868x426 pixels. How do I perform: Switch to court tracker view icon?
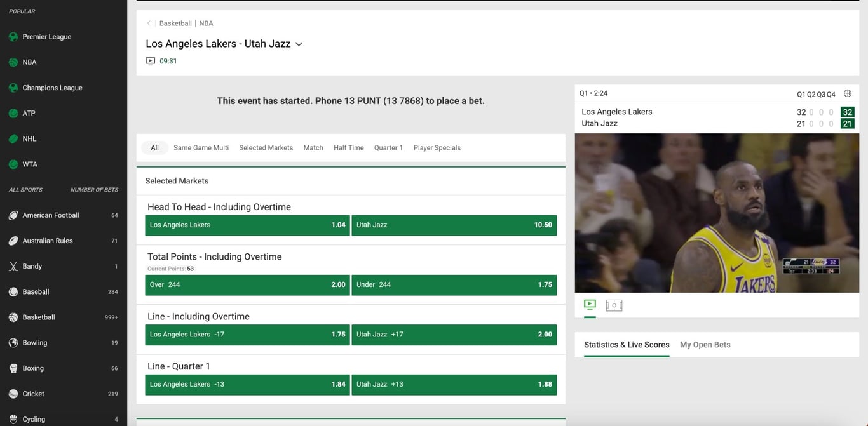pyautogui.click(x=614, y=305)
